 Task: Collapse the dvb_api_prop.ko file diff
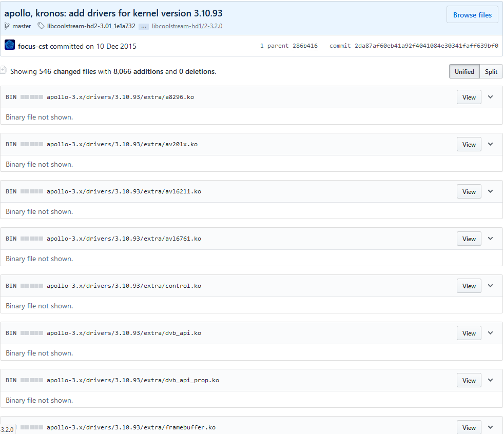[x=491, y=380]
